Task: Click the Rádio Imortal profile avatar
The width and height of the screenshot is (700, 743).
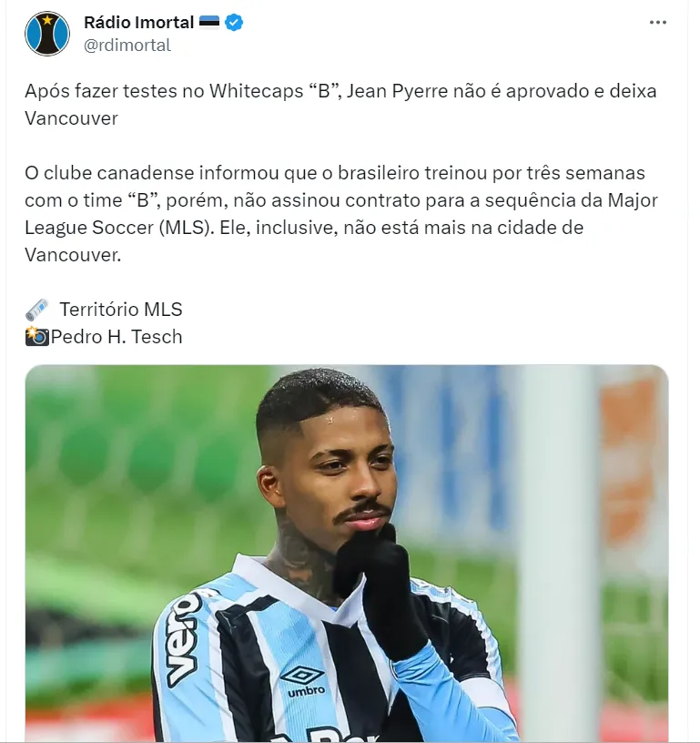Action: pos(47,34)
